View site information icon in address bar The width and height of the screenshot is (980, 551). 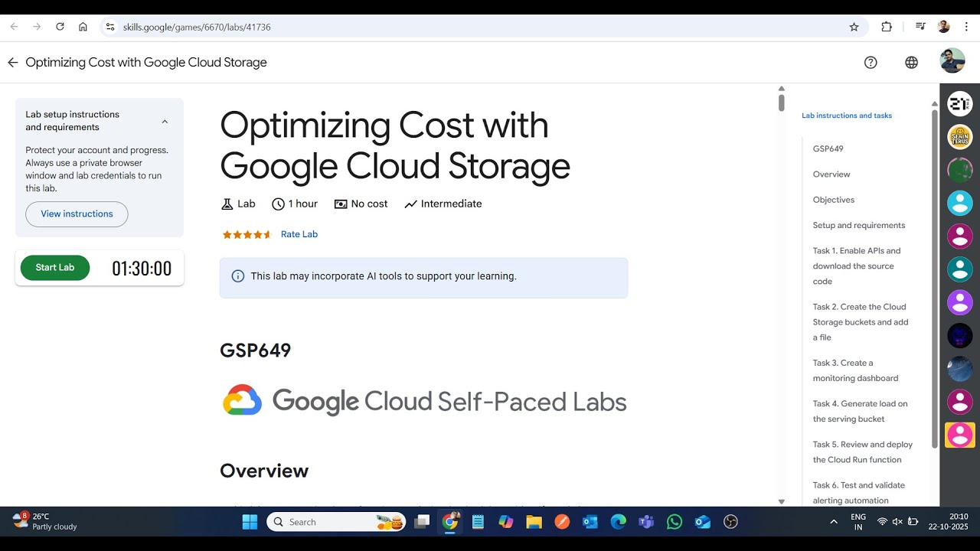[x=110, y=27]
